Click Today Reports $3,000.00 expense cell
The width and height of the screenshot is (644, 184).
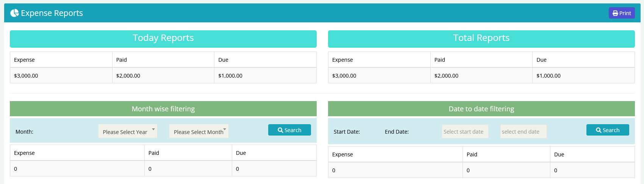(x=26, y=76)
